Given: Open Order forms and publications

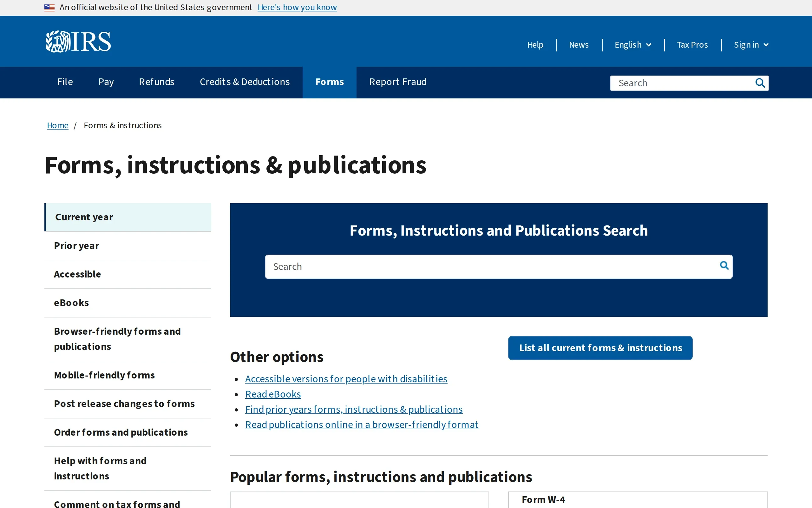Looking at the screenshot, I should pos(128,432).
